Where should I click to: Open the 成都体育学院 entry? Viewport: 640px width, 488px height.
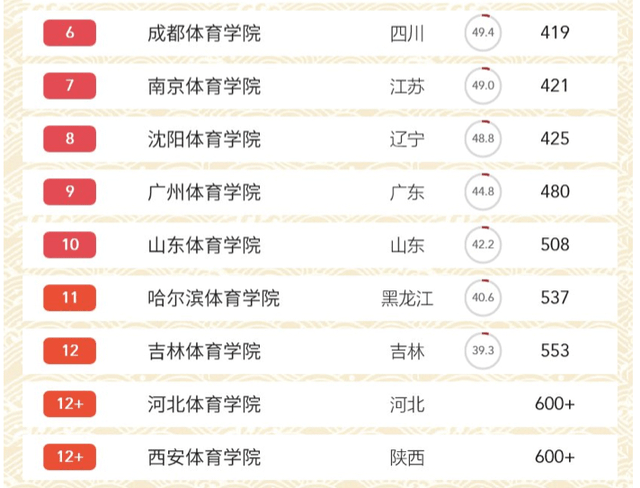tap(203, 33)
